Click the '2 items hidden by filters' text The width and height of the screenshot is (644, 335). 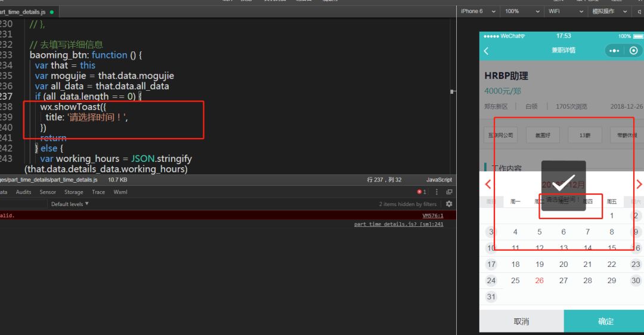click(407, 204)
